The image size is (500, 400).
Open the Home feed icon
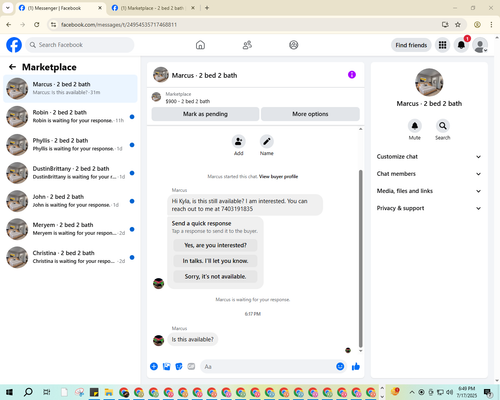pyautogui.click(x=200, y=45)
